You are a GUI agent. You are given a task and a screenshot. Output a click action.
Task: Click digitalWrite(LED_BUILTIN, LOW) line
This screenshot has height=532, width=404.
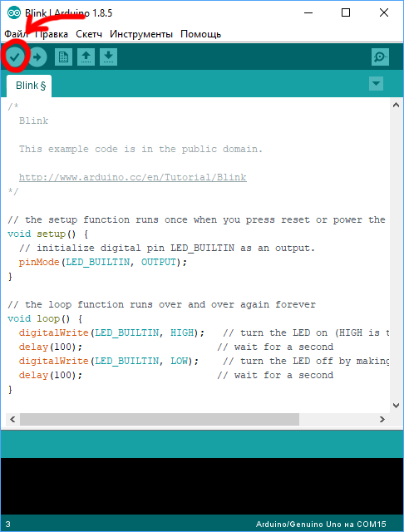(x=109, y=361)
